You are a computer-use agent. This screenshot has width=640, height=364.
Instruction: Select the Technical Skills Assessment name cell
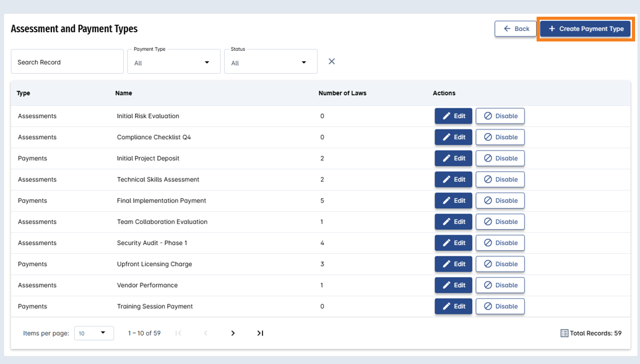tap(158, 180)
